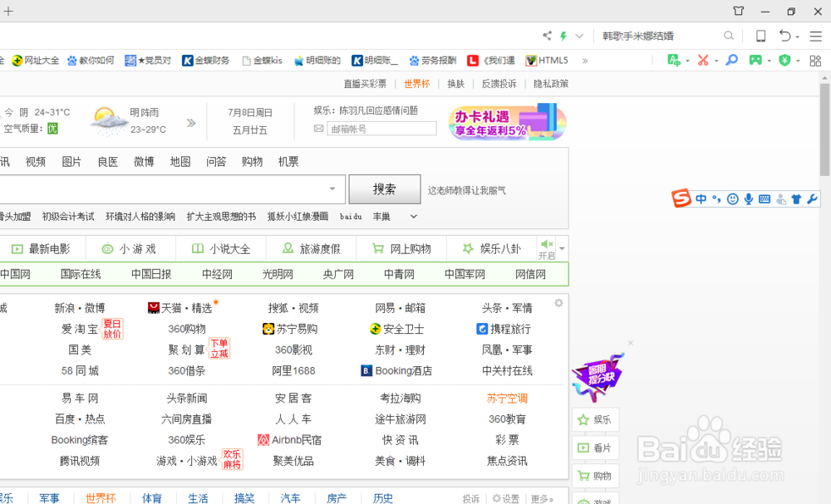The image size is (831, 504).
Task: Click the 娱乐 sidebar star button
Action: point(596,420)
